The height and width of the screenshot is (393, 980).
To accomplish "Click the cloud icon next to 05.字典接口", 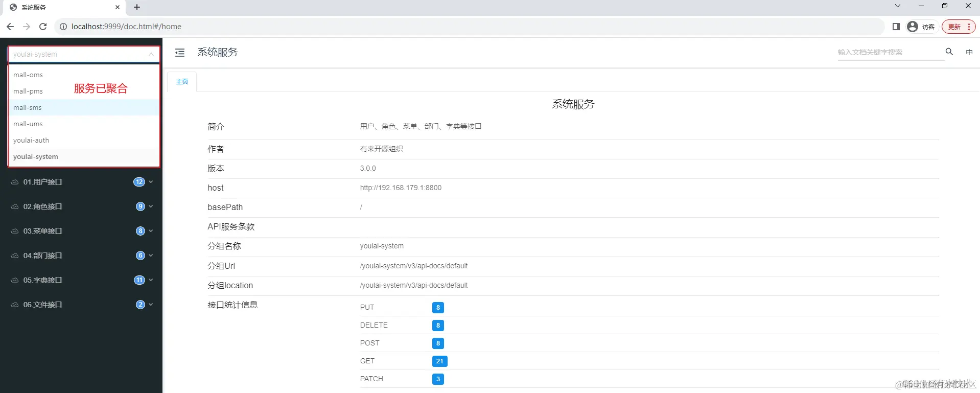I will [15, 280].
